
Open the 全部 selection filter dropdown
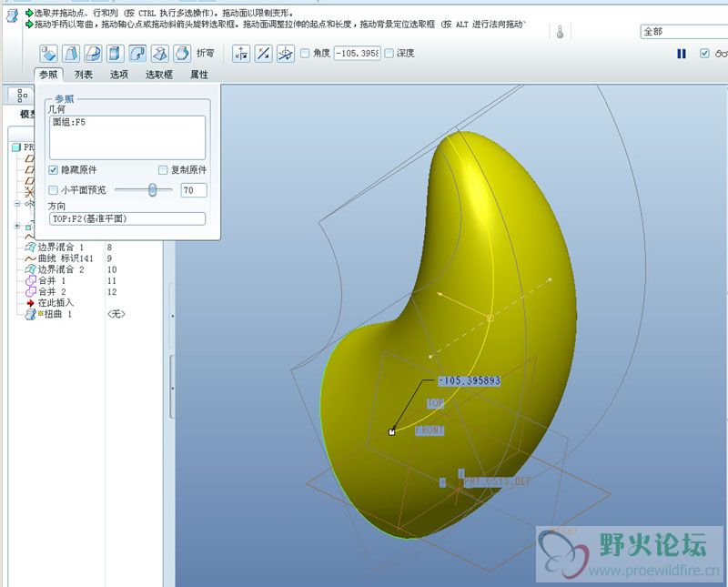684,32
